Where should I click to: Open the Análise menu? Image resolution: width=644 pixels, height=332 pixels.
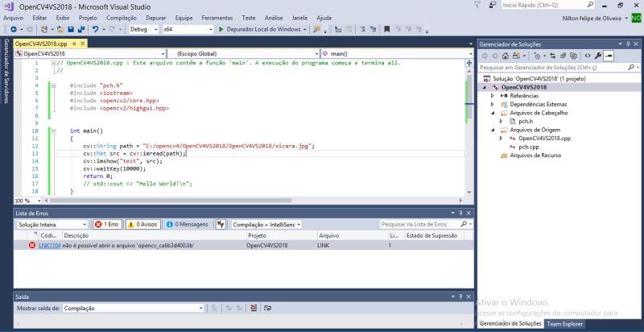274,18
